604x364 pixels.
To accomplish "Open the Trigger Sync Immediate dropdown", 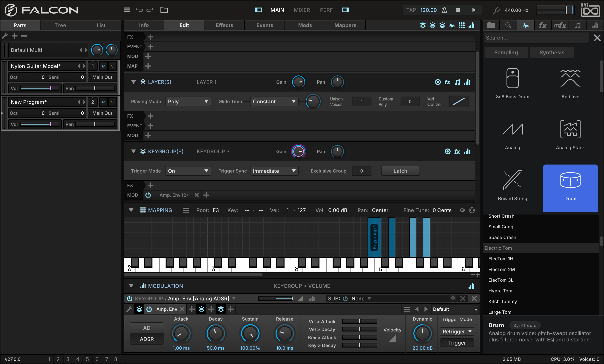I will pos(274,171).
